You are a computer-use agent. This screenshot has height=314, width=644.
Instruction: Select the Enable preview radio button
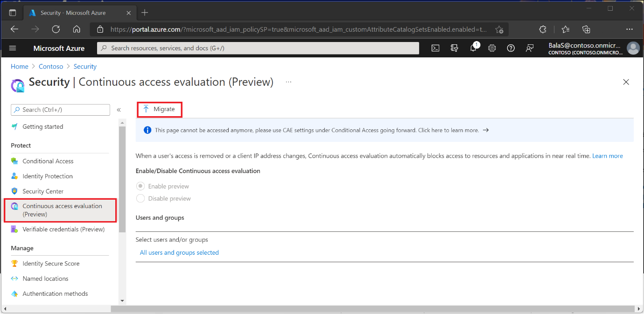140,186
